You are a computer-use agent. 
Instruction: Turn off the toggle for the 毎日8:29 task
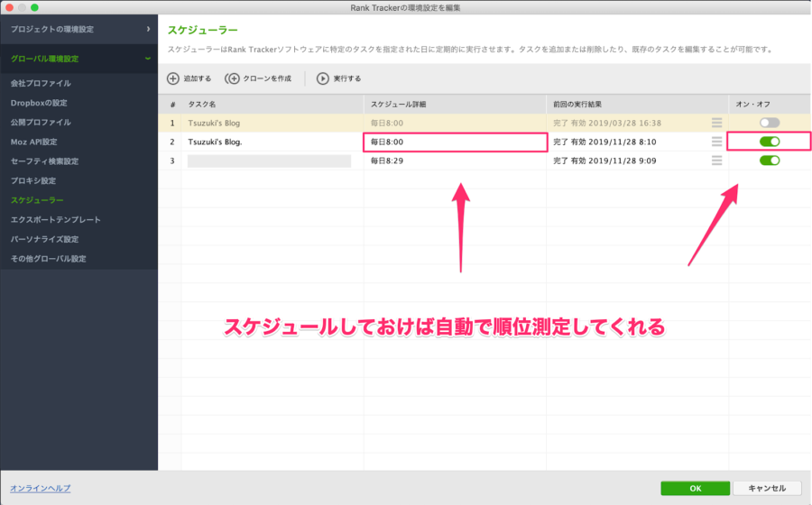click(x=770, y=161)
